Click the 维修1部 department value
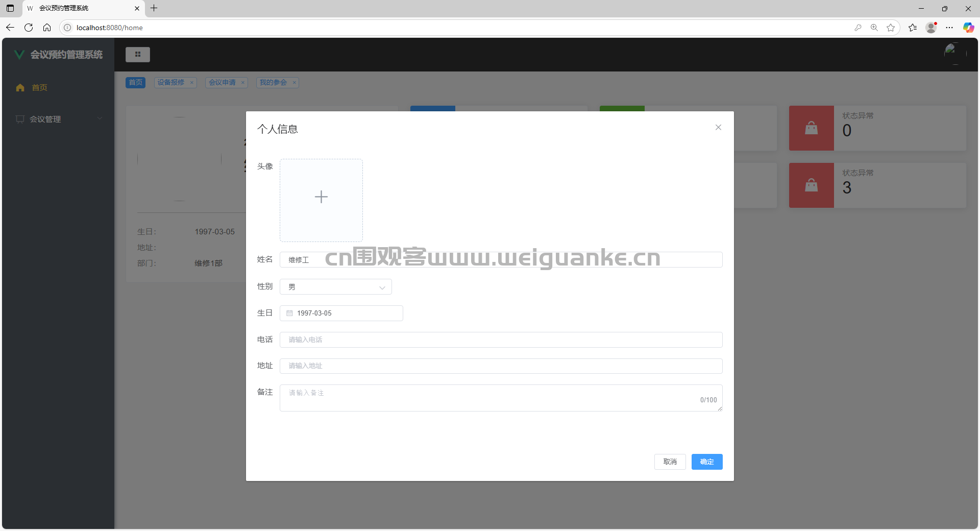 208,263
